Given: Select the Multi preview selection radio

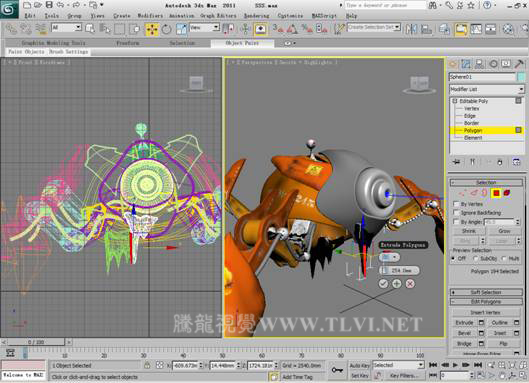Looking at the screenshot, I should pyautogui.click(x=503, y=258).
